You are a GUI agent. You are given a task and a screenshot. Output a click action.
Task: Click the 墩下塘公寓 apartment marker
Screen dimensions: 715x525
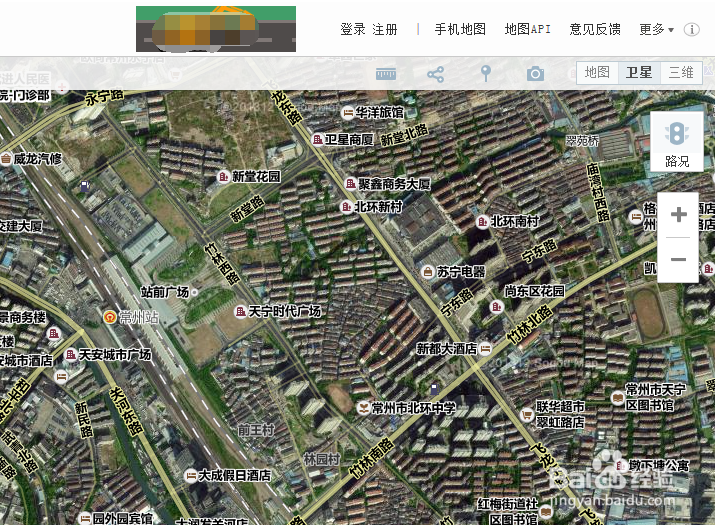[x=621, y=466]
